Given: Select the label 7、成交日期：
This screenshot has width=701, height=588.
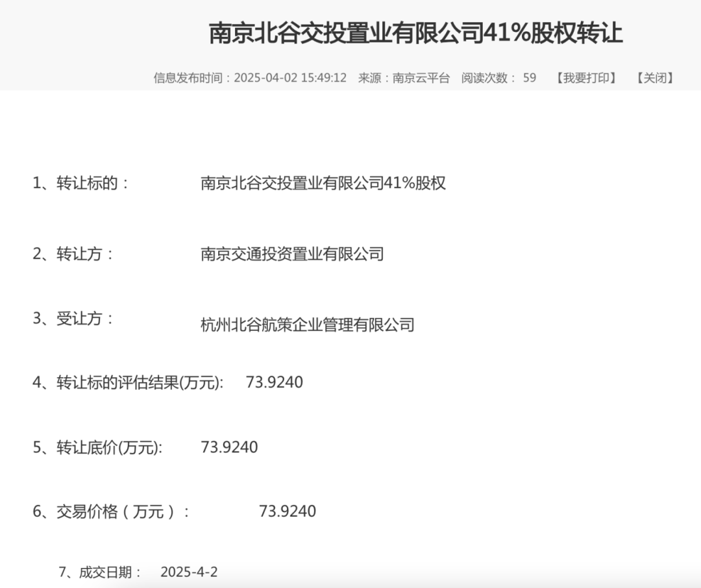Looking at the screenshot, I should click(101, 572).
